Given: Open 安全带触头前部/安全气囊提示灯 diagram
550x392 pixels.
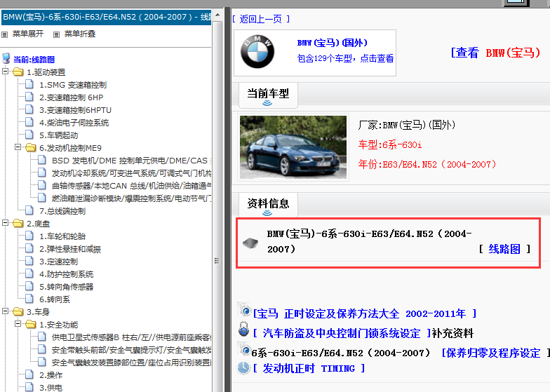Looking at the screenshot, I should tap(132, 351).
